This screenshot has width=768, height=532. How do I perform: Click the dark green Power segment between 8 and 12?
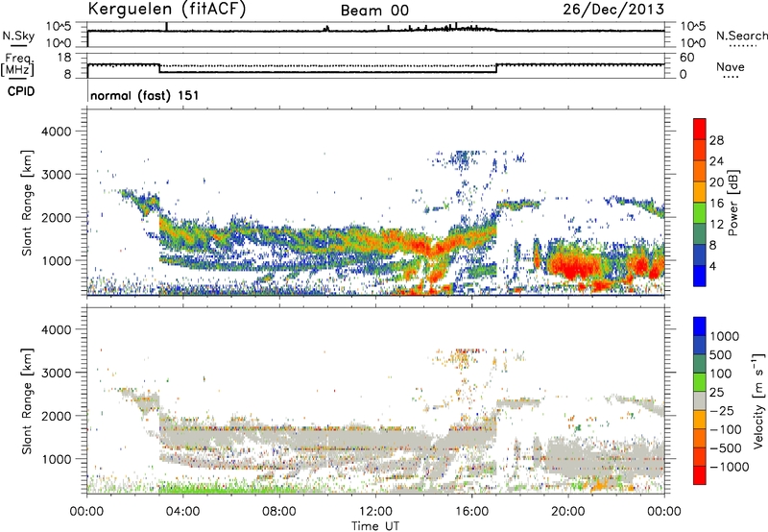(x=700, y=234)
